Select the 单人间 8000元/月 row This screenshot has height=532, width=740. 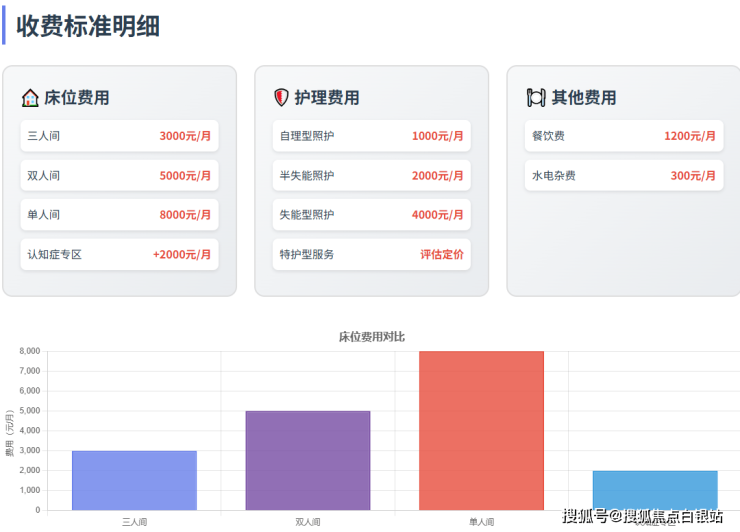(119, 215)
